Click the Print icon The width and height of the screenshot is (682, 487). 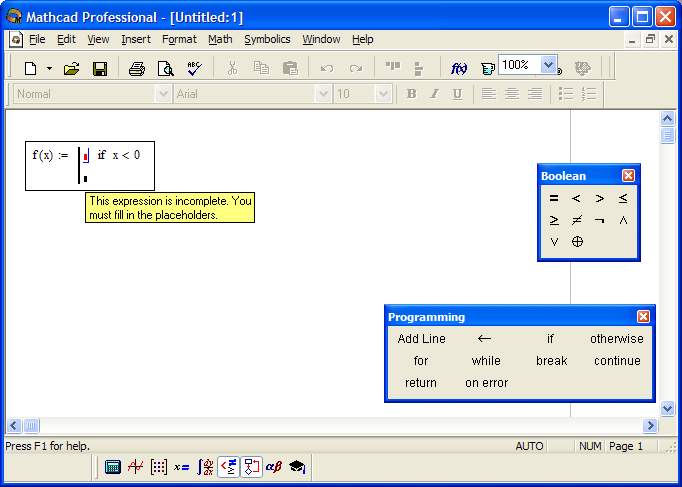[137, 68]
